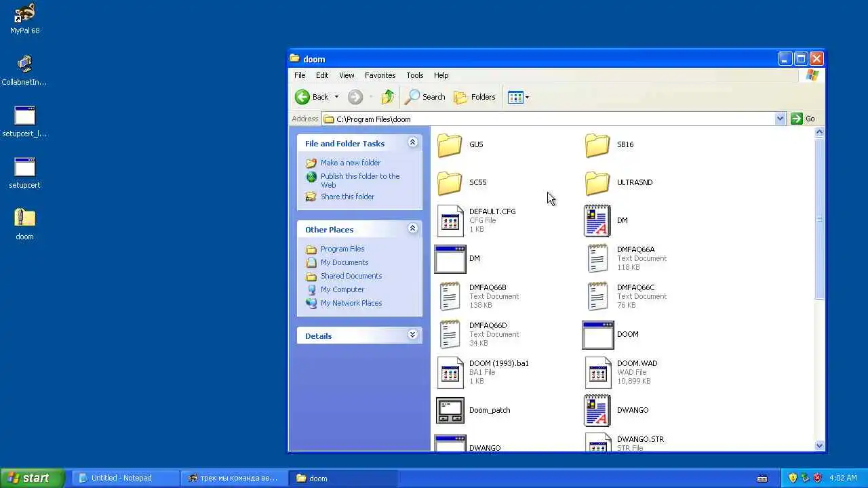The width and height of the screenshot is (868, 488).
Task: Select the SB16 folder icon
Action: coord(597,144)
